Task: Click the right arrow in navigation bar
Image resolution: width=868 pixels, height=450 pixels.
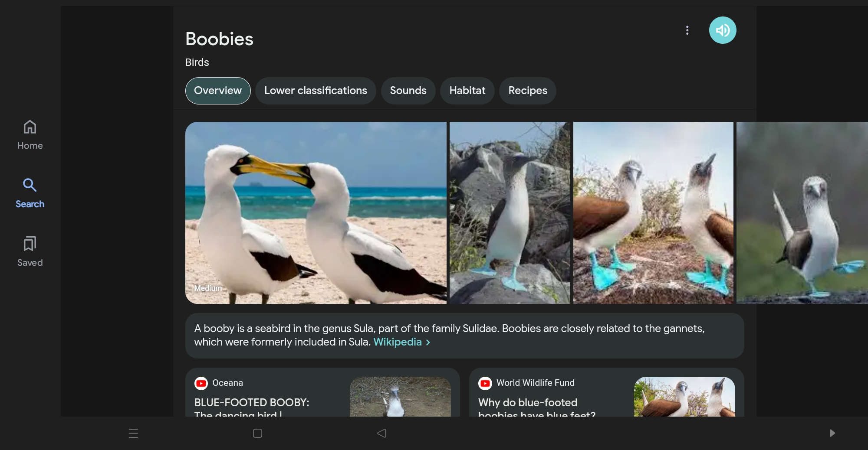Action: coord(832,433)
